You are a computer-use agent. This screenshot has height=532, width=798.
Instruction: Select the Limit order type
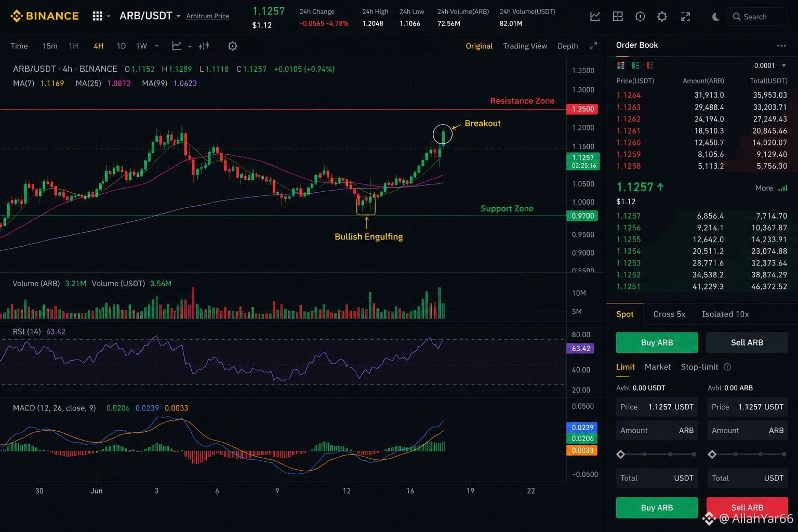[625, 367]
